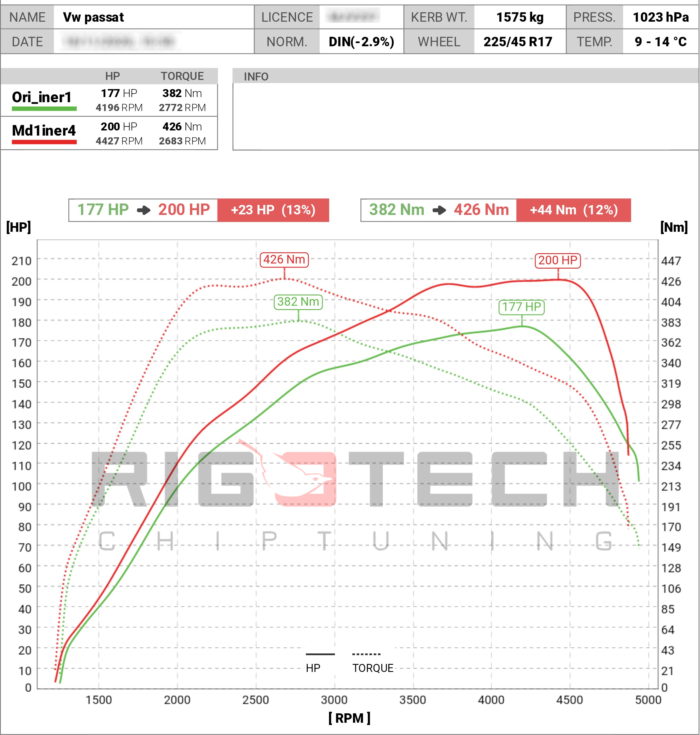
Task: Click the red 426 Nm peak callout on chart
Action: click(x=284, y=260)
